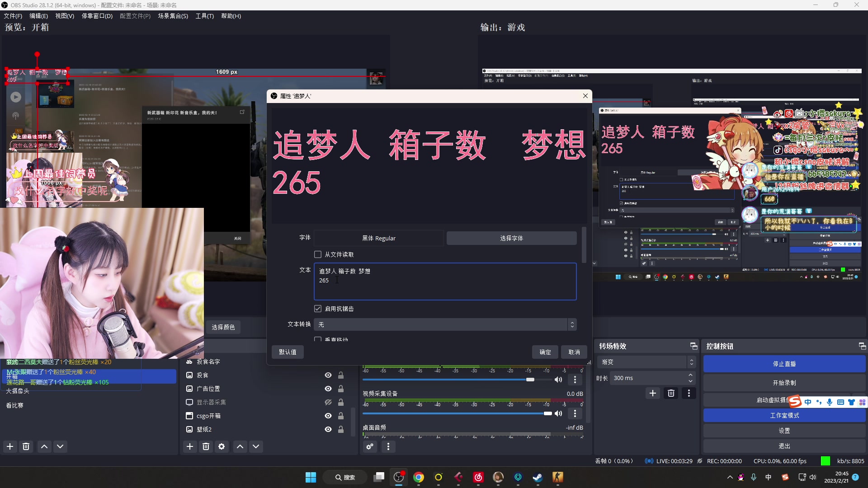Viewport: 868px width, 488px height.
Task: Open Steam from the taskbar
Action: 538,477
